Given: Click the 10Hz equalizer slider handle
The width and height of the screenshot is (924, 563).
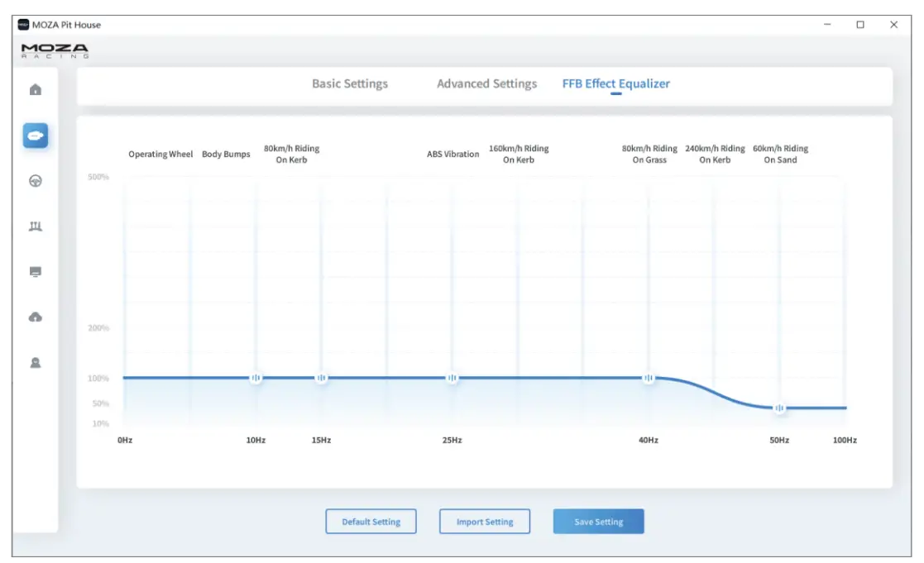Looking at the screenshot, I should (x=256, y=378).
